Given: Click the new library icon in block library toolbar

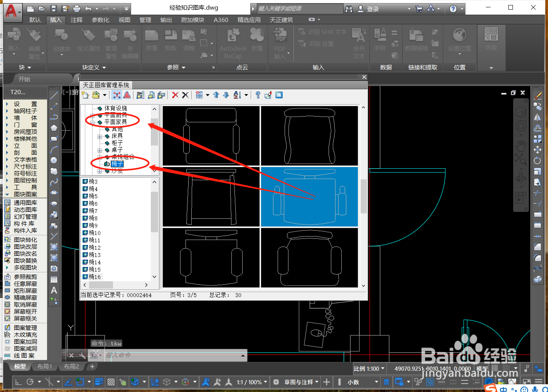Looking at the screenshot, I should [85, 95].
